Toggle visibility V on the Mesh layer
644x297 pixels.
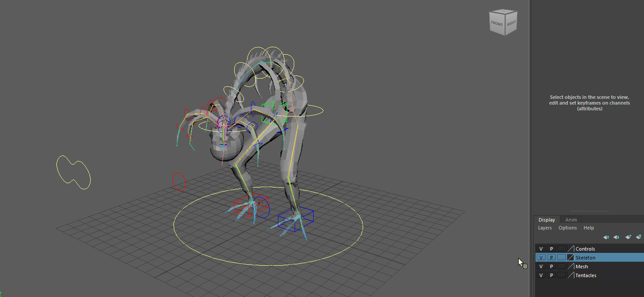click(541, 266)
